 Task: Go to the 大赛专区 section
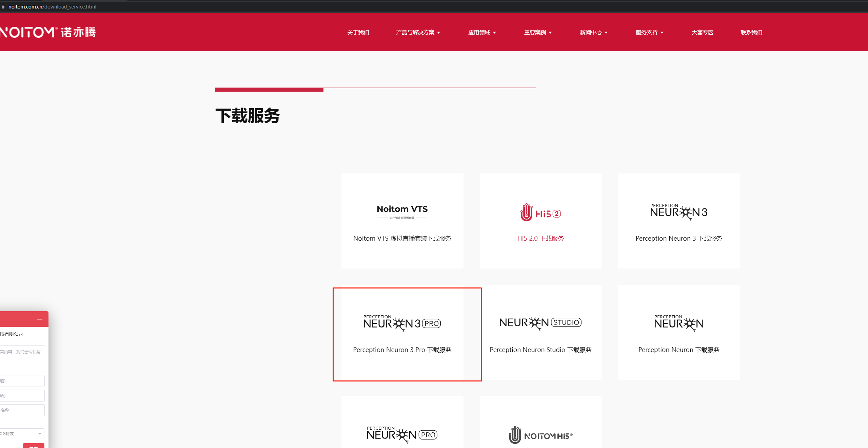click(702, 32)
